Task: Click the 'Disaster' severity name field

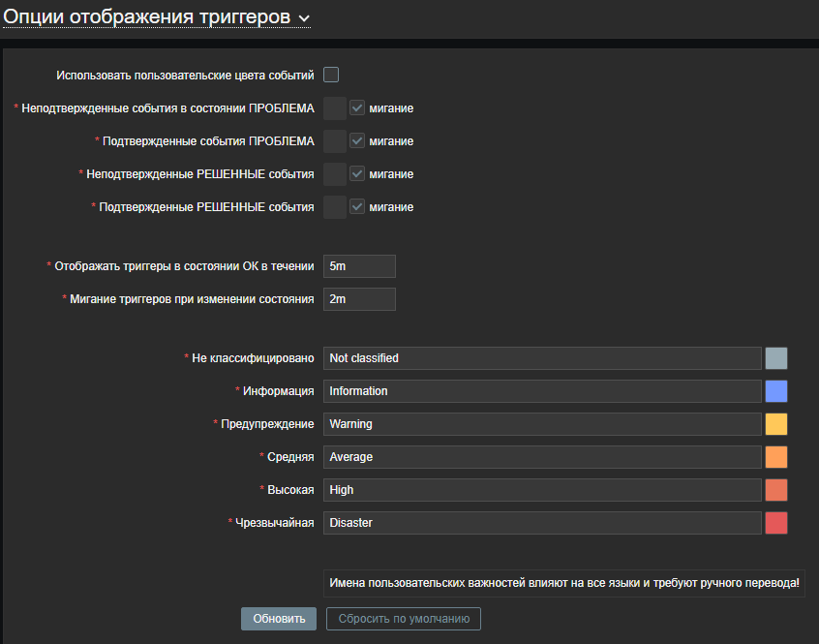Action: tap(542, 523)
